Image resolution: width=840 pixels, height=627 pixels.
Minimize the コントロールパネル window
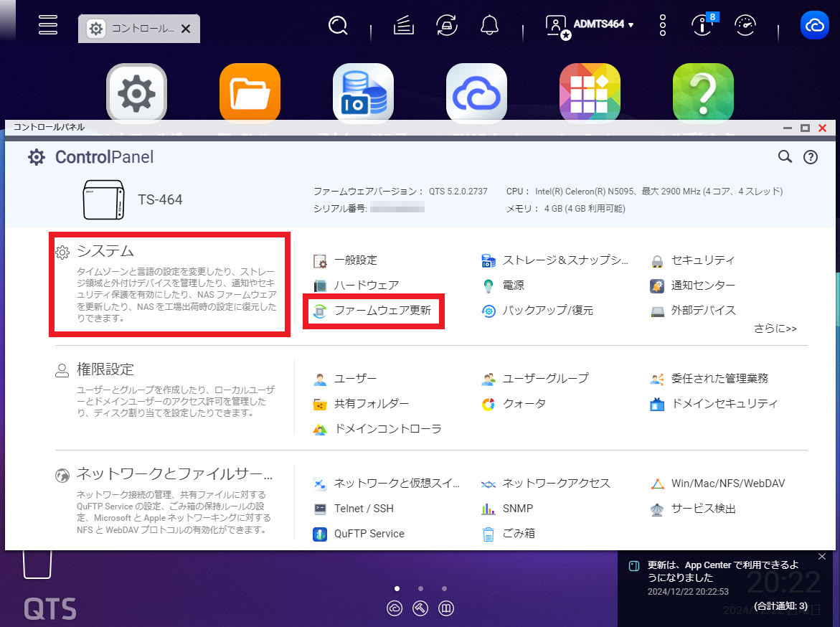[788, 128]
